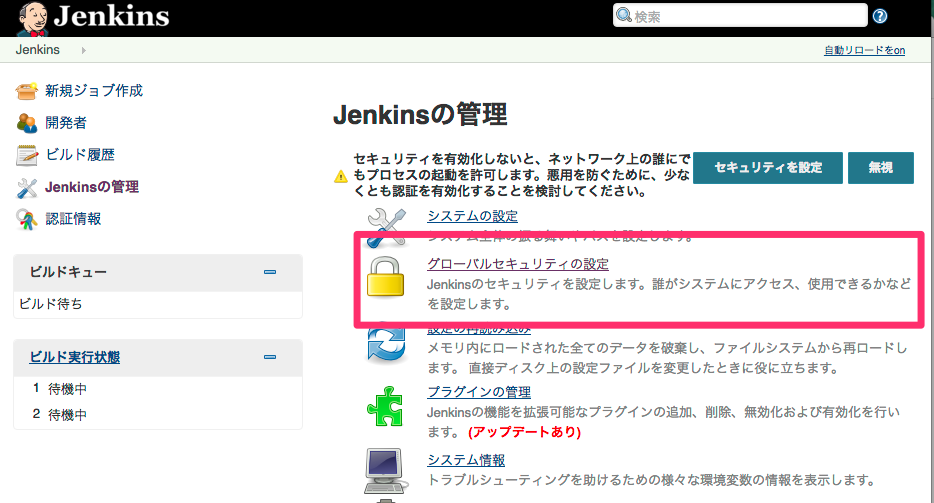Click the yellow padlock security icon
Viewport: 934px width, 503px height.
pyautogui.click(x=385, y=277)
